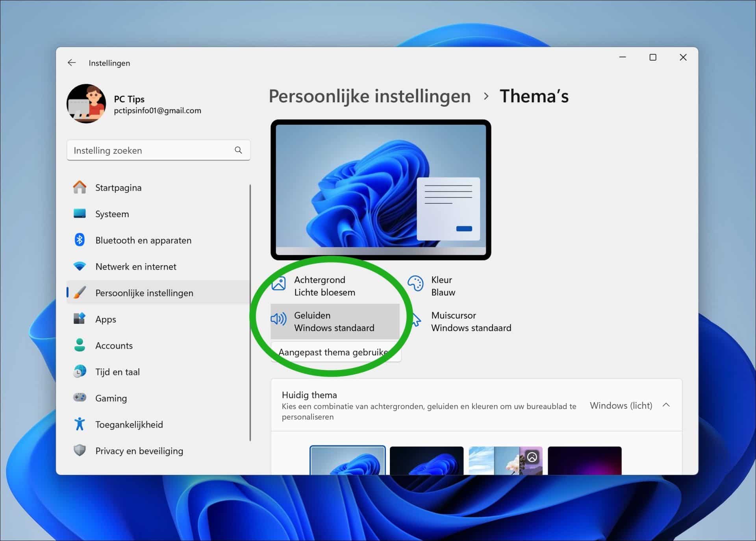
Task: Click the Accounts person icon
Action: [80, 345]
